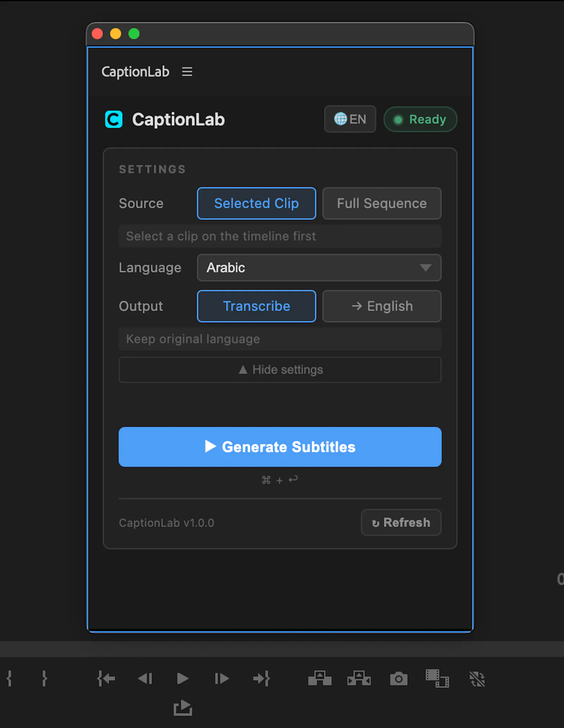Screen dimensions: 564x728
Task: Click the yellow minimize window button
Action: click(x=116, y=34)
